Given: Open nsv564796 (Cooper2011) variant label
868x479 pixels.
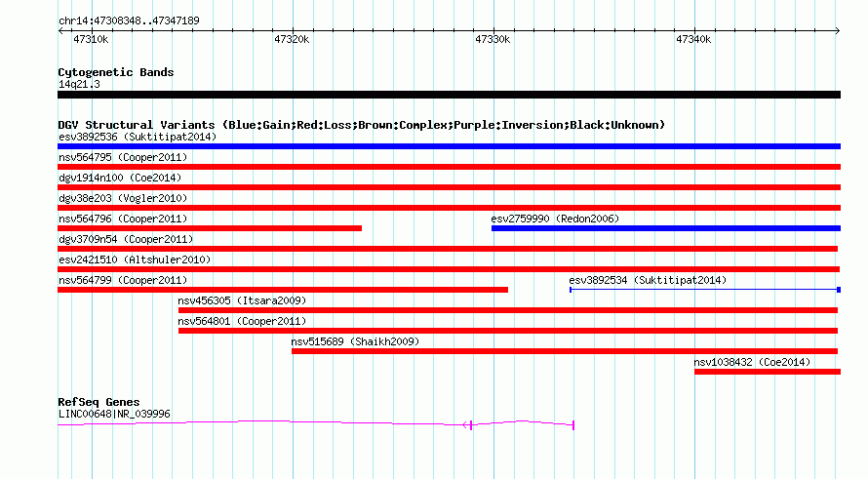Looking at the screenshot, I should point(123,219).
